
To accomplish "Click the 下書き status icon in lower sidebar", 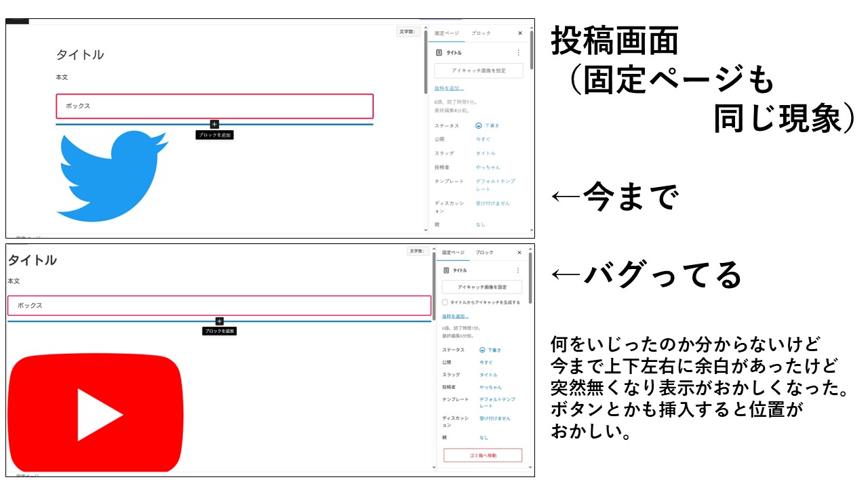I will pyautogui.click(x=482, y=350).
